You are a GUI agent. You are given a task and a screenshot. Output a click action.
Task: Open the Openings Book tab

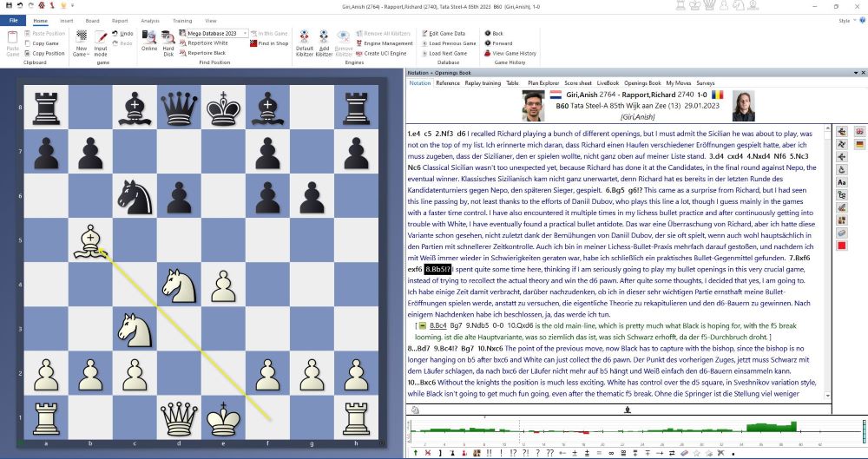642,83
